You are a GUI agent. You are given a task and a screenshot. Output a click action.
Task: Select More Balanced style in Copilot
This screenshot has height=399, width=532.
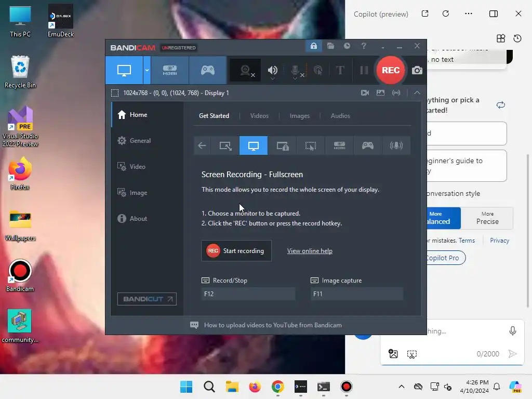pos(443,218)
